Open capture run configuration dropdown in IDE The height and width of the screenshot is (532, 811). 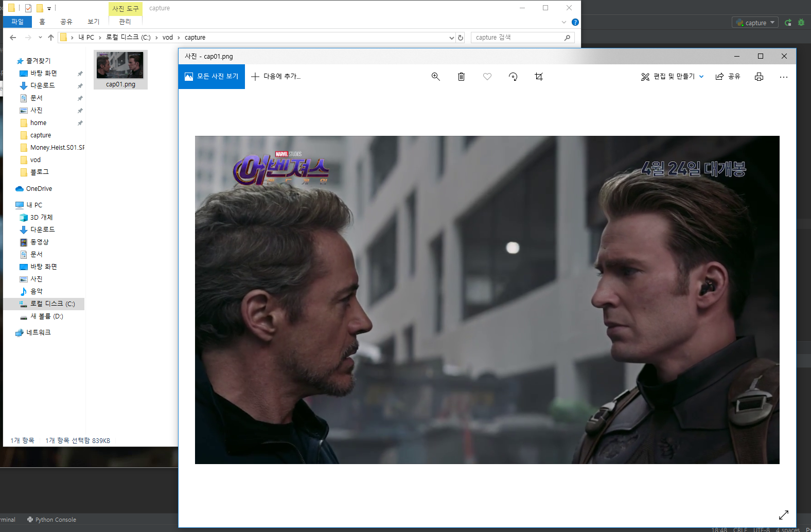point(755,23)
